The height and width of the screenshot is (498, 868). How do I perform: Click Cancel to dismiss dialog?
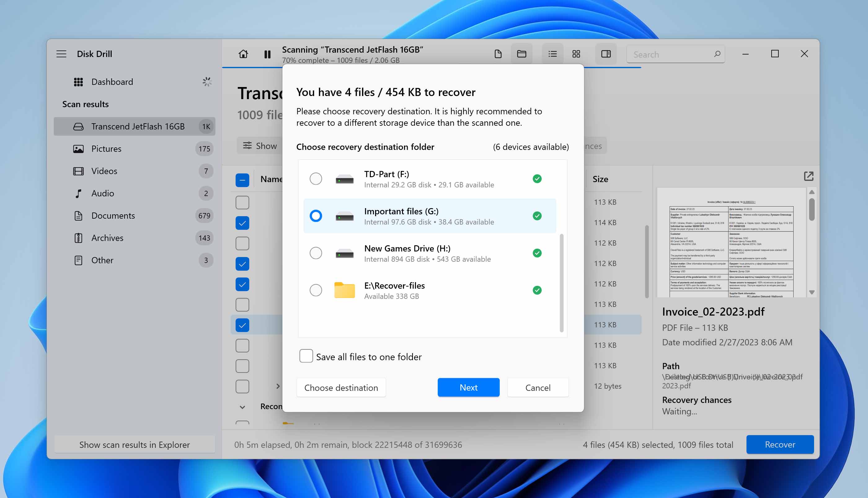coord(538,387)
